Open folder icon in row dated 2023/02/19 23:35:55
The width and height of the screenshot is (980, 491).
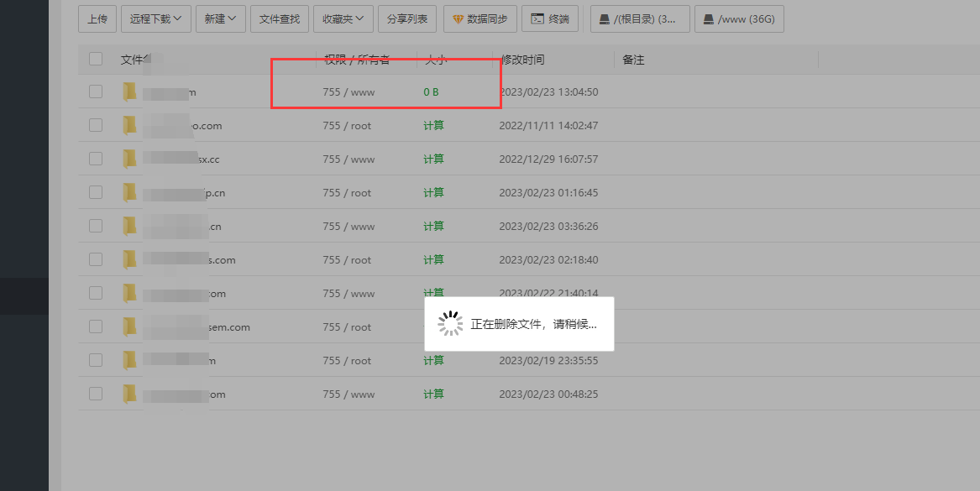(129, 360)
